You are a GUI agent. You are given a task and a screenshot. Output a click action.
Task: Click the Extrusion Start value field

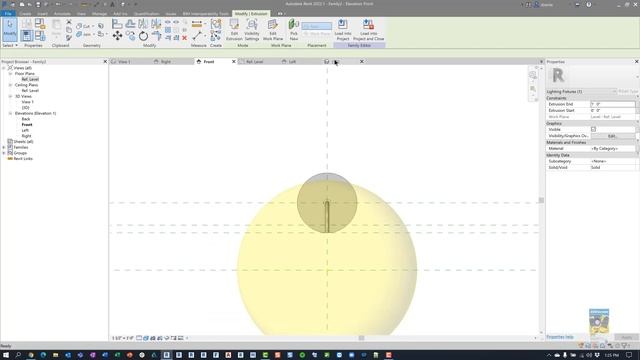click(613, 111)
